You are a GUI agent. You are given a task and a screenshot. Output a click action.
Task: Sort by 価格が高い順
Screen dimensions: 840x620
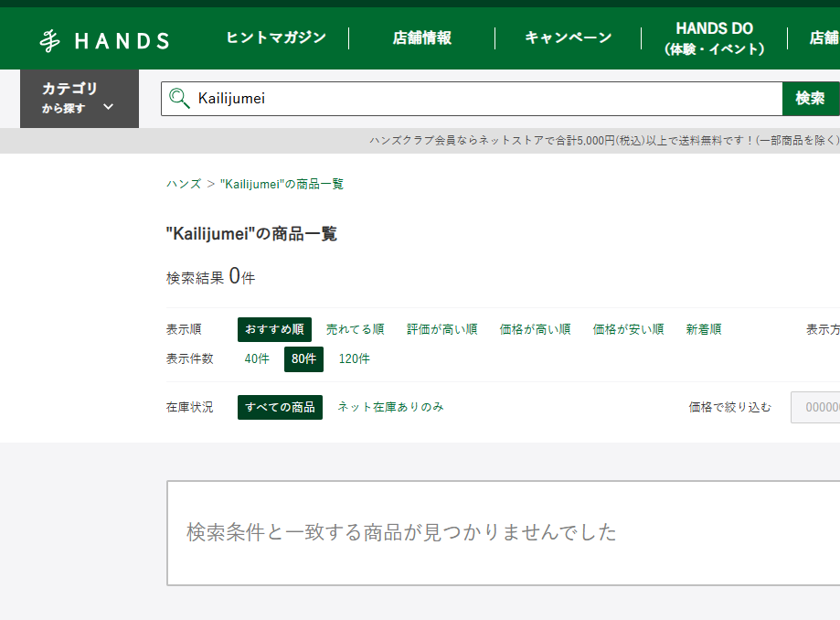pos(535,329)
